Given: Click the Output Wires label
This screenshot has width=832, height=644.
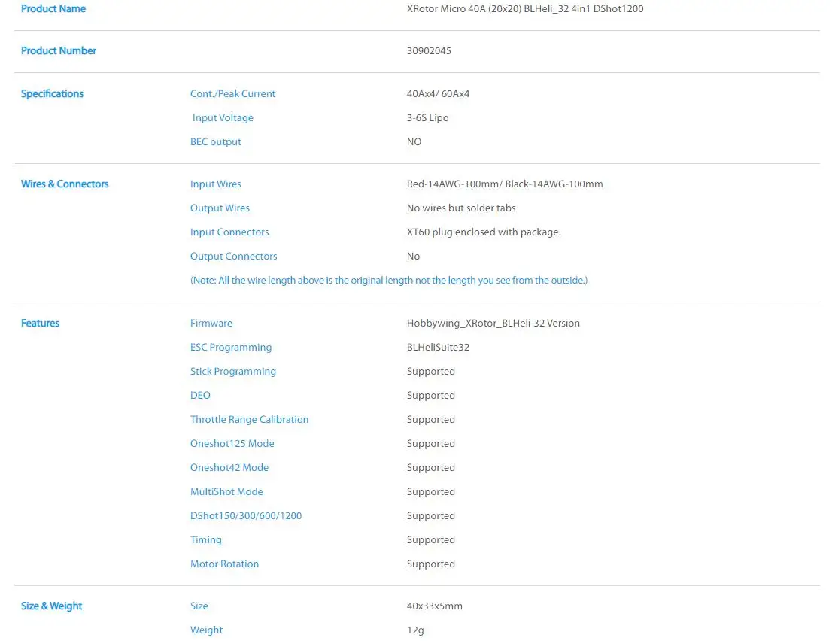Looking at the screenshot, I should tap(220, 208).
